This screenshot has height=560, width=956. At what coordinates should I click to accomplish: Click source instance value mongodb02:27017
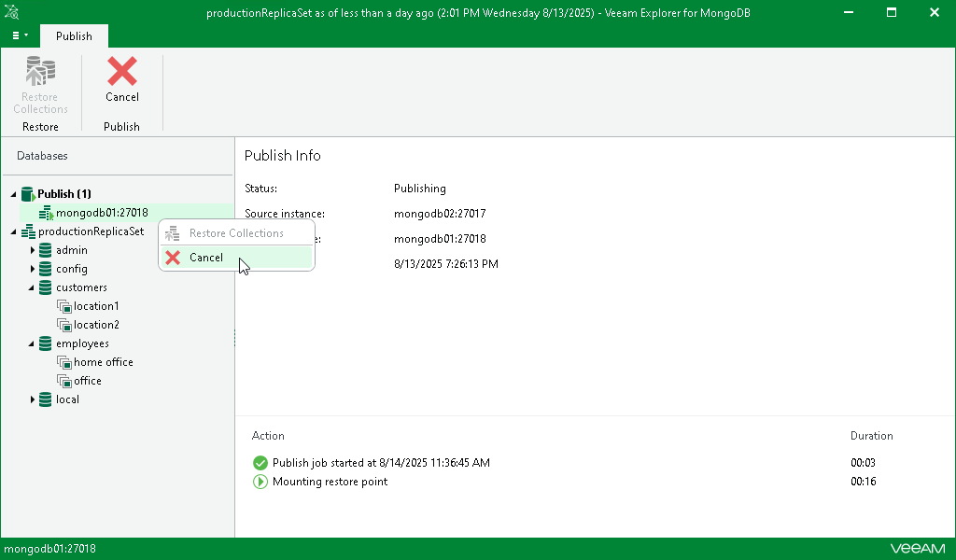pyautogui.click(x=440, y=214)
